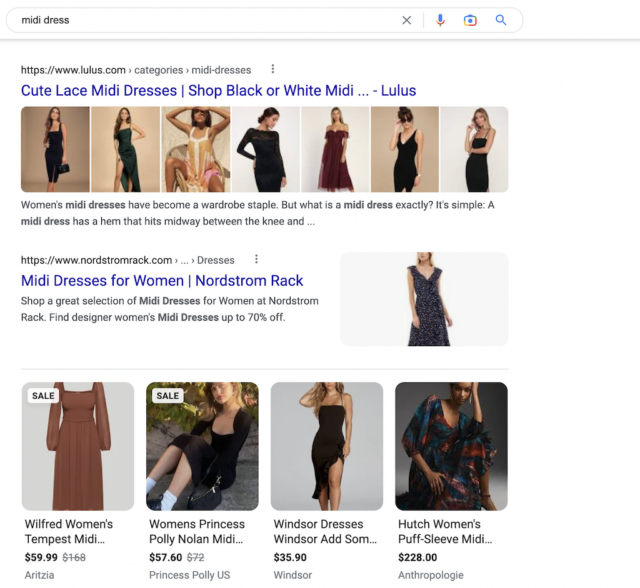Click the Windsor seller name

[293, 575]
